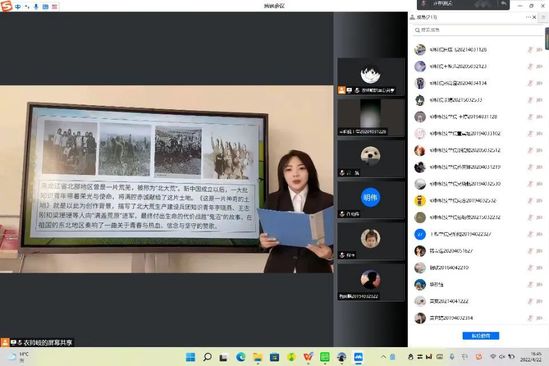Screen dimensions: 549x366
Task: Launch Microsoft Edge from taskbar
Action: point(241,357)
